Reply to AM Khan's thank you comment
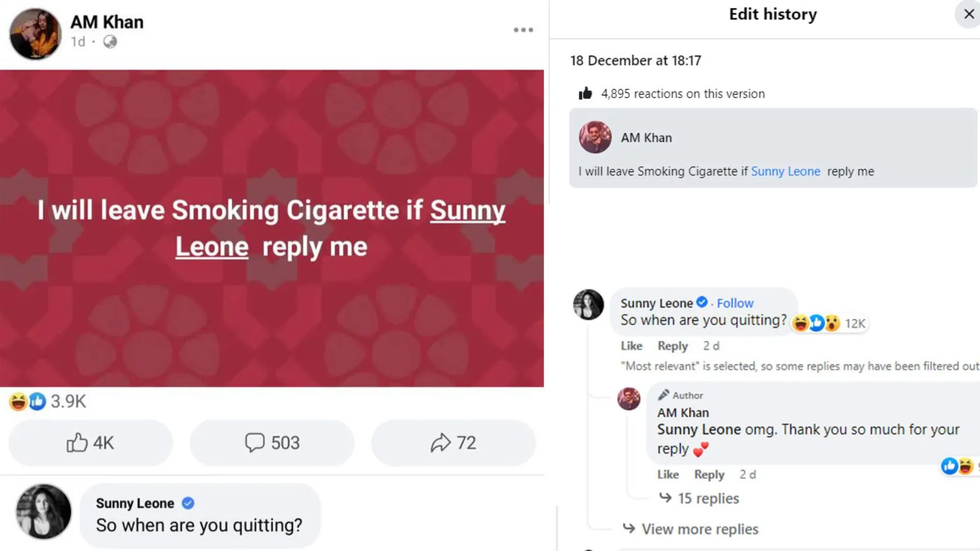Viewport: 980px width, 551px height. (x=709, y=474)
